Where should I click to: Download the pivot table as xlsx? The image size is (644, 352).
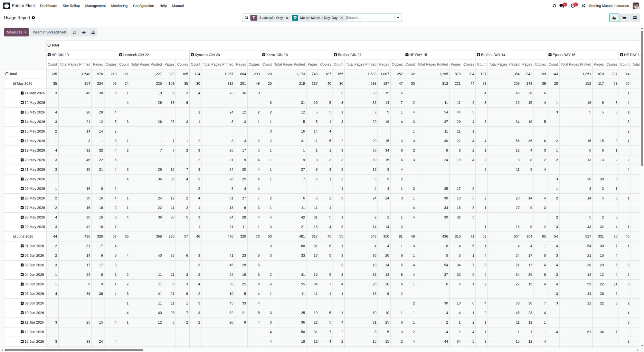[x=93, y=32]
